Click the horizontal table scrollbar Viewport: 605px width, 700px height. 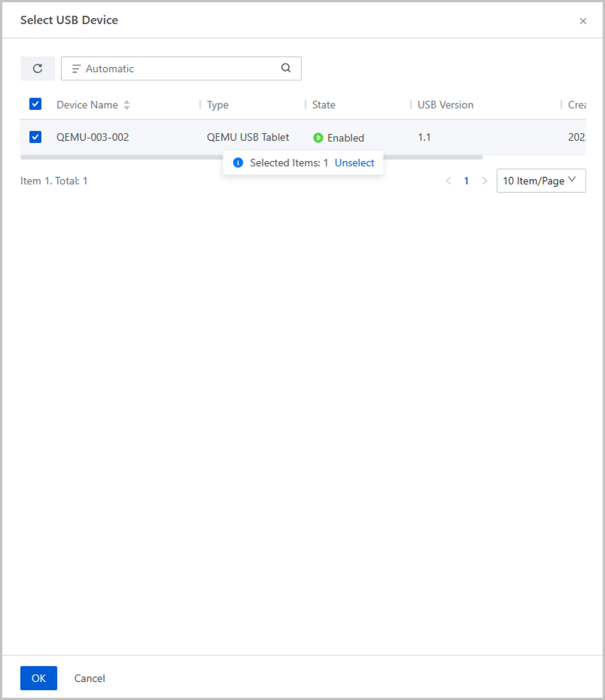click(121, 157)
